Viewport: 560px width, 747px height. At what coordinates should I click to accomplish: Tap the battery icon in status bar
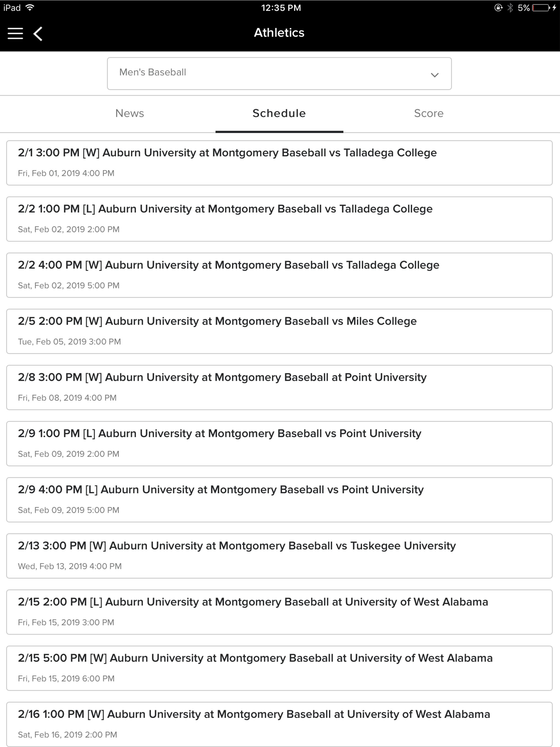click(541, 8)
